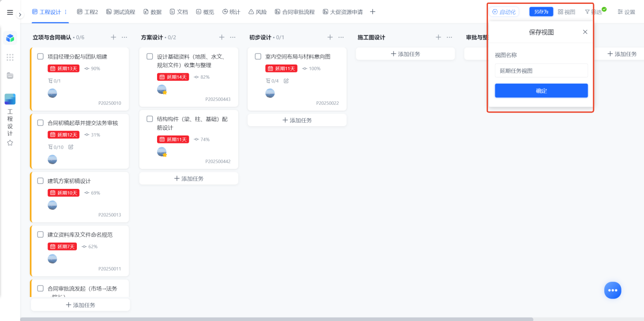Image resolution: width=644 pixels, height=321 pixels.
Task: Switch to the 统计 tab
Action: [x=231, y=12]
